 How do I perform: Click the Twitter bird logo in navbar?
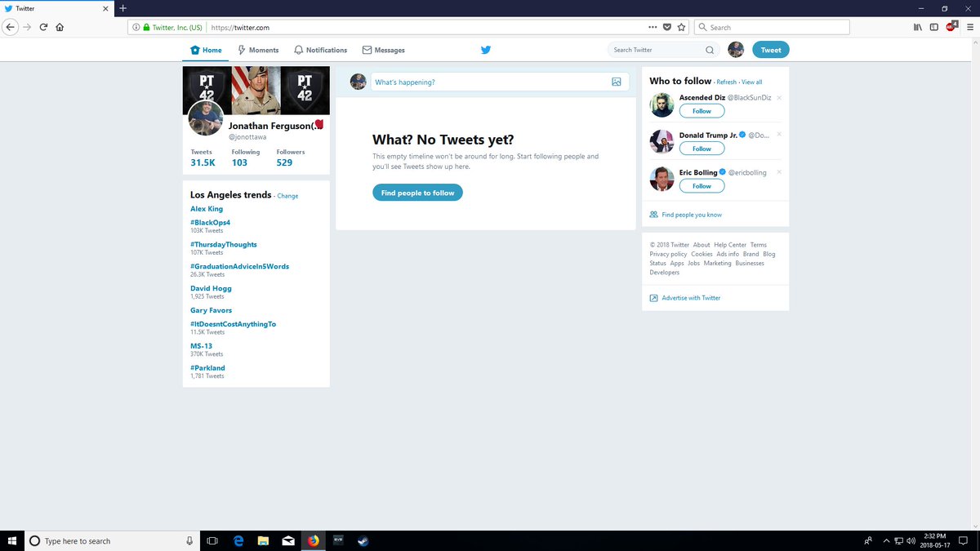point(486,50)
